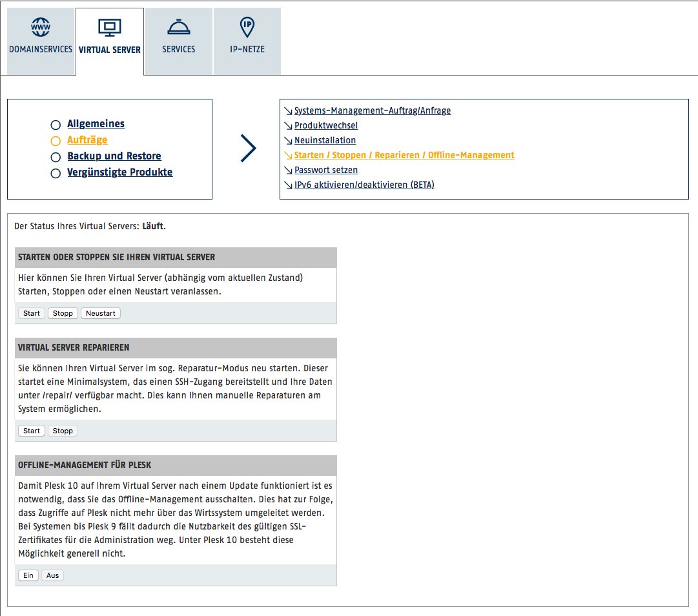Click the arrow icon beside IPv6 aktivieren/deaktivieren
Screen dimensions: 698x616
click(289, 185)
